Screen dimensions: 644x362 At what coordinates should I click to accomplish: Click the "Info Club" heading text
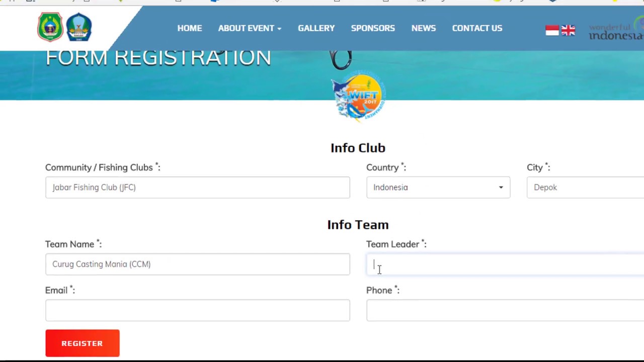pos(358,148)
